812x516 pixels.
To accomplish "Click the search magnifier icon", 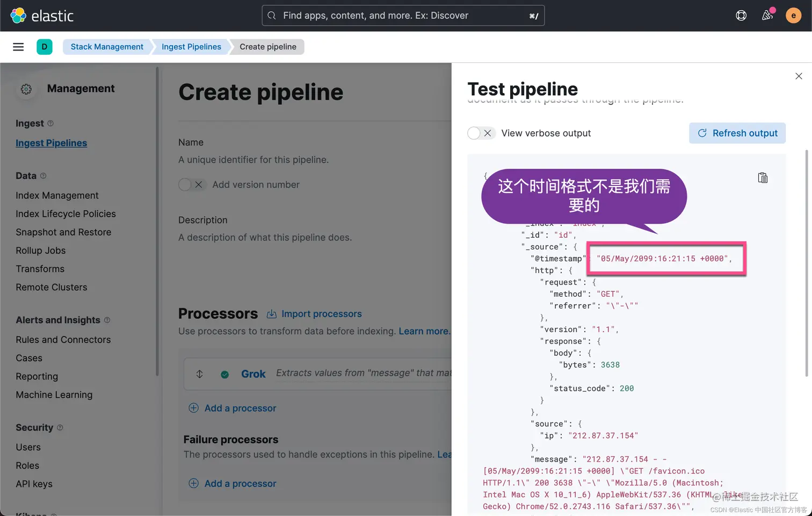I will (x=272, y=16).
